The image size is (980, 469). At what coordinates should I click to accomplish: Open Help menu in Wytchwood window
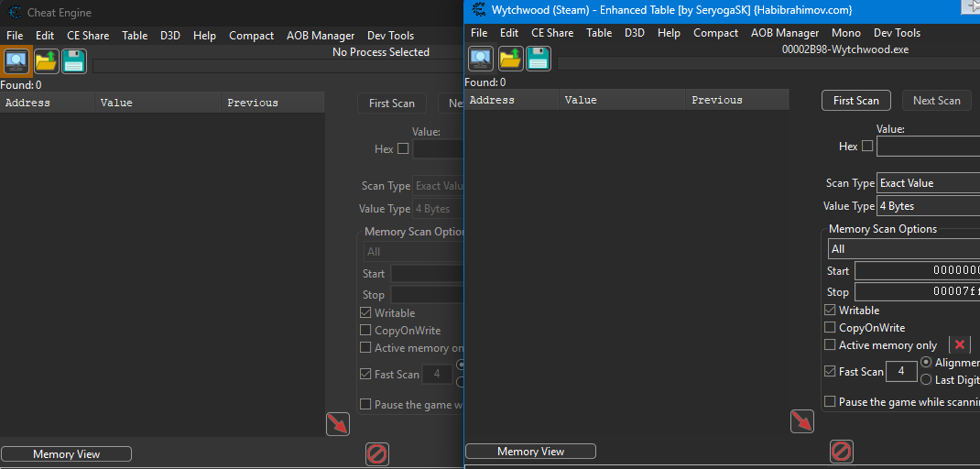(669, 33)
